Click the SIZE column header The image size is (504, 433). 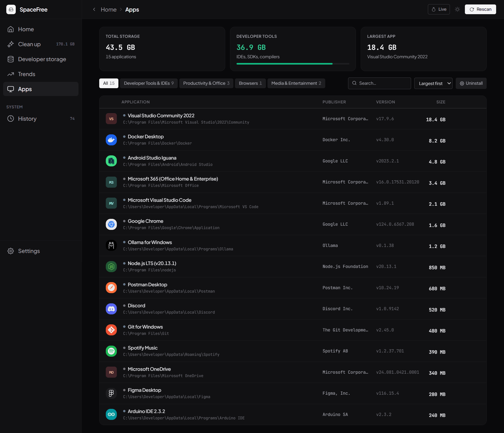click(441, 102)
